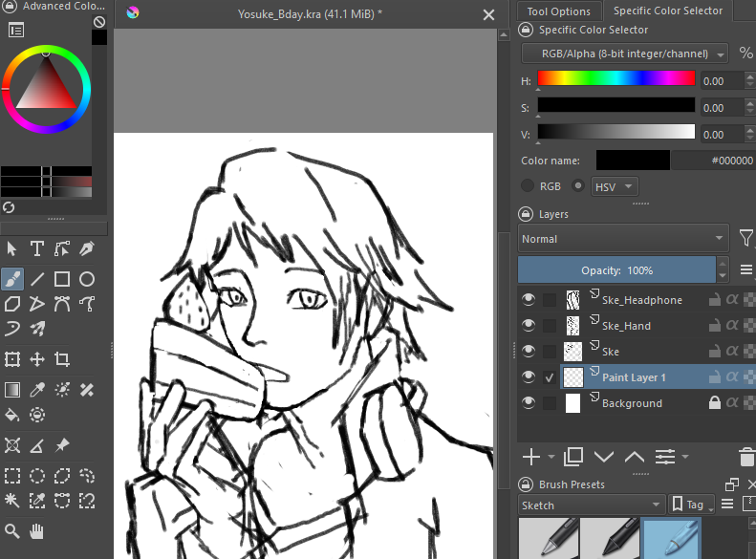Select the Pan hand tool
Viewport: 756px width, 559px height.
coord(37,531)
